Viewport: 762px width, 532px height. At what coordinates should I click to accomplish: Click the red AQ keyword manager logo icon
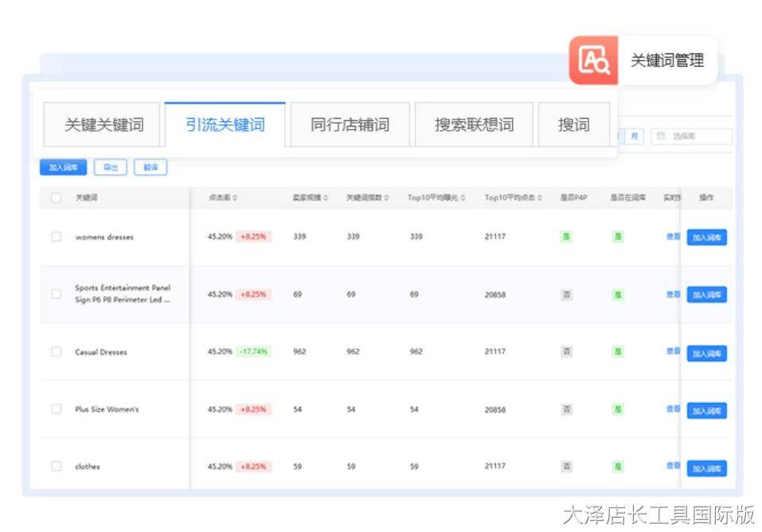click(593, 60)
